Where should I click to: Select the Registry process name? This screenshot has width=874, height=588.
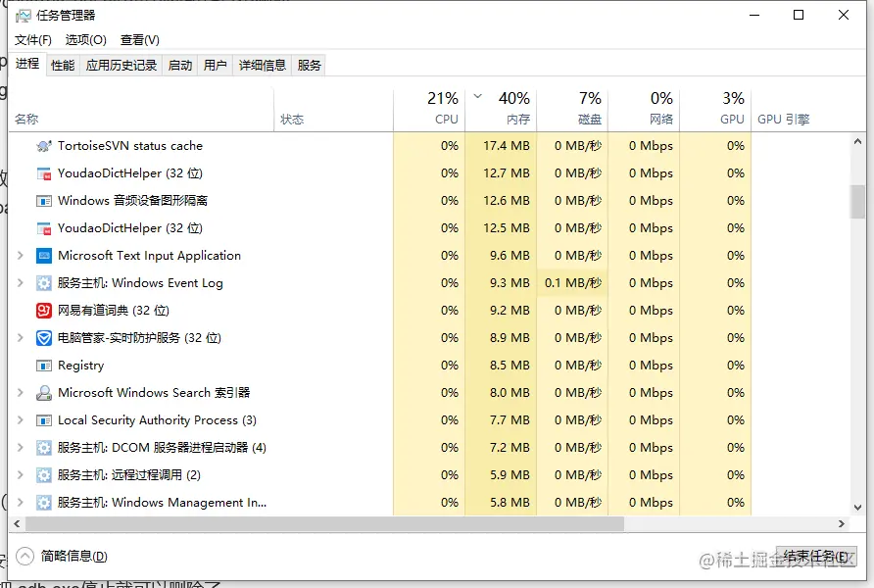pos(80,366)
